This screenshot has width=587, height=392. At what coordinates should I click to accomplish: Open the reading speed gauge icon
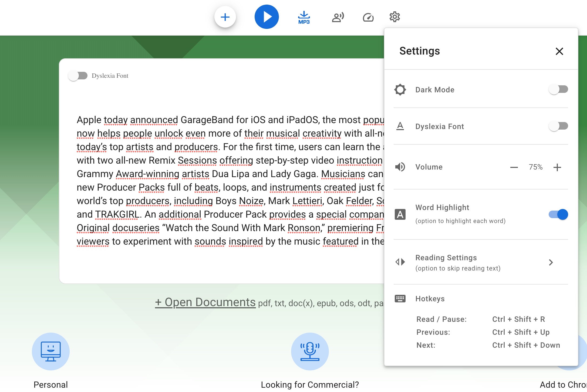pos(368,18)
